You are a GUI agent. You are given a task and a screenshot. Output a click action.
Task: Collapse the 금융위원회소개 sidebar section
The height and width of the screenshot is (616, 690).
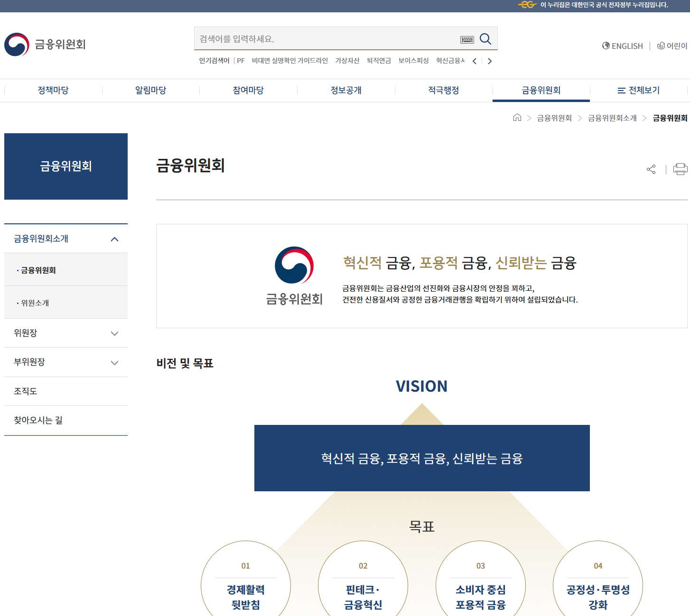[114, 239]
